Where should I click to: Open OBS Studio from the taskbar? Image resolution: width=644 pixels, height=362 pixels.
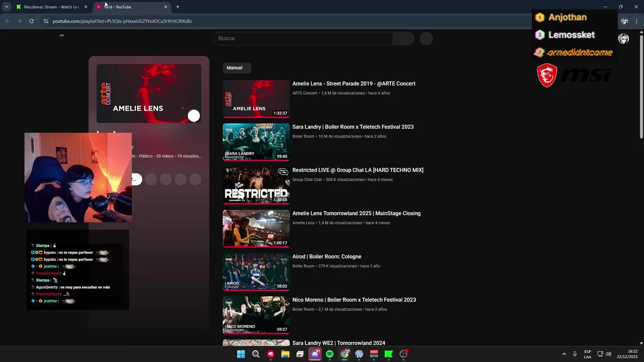[x=404, y=354]
